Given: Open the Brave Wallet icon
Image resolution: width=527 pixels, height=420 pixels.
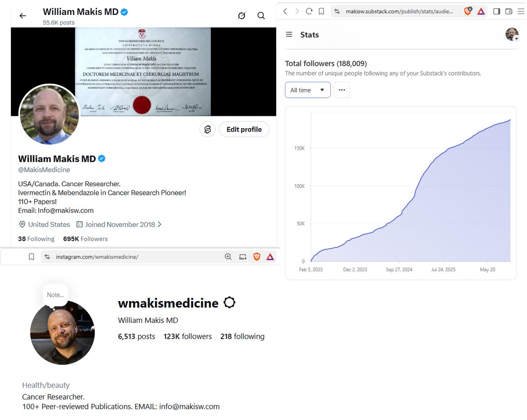Looking at the screenshot, I should [x=509, y=11].
